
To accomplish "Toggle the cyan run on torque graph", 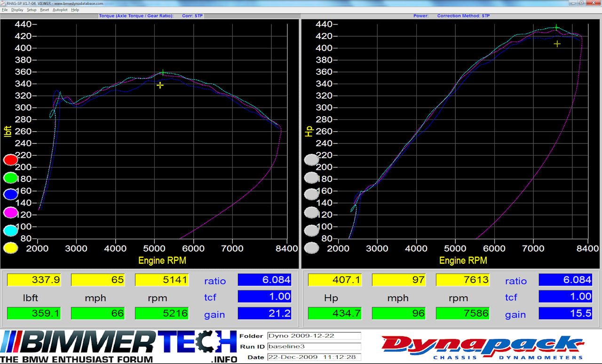I will click(10, 230).
